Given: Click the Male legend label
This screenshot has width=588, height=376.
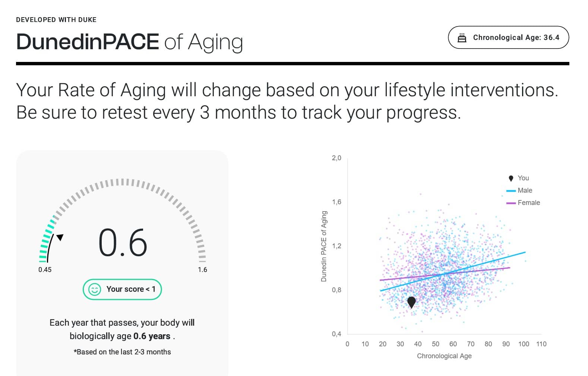Looking at the screenshot, I should [525, 191].
